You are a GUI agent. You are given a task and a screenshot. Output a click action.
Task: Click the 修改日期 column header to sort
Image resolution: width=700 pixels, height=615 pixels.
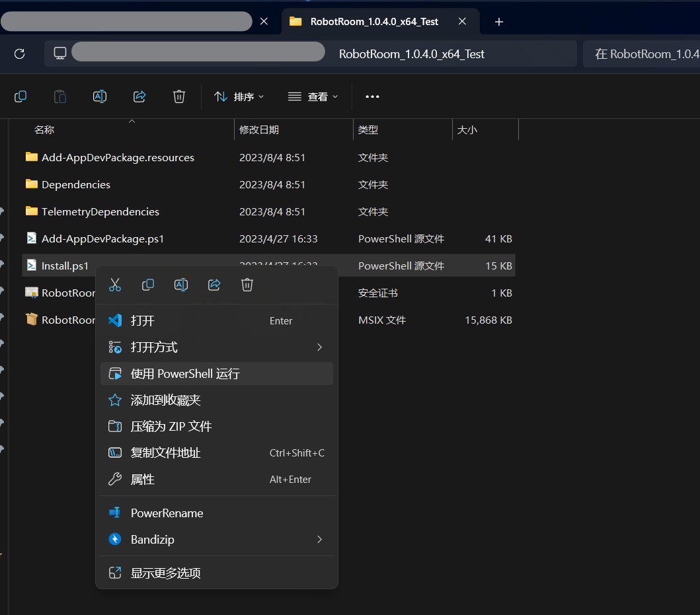coord(256,129)
